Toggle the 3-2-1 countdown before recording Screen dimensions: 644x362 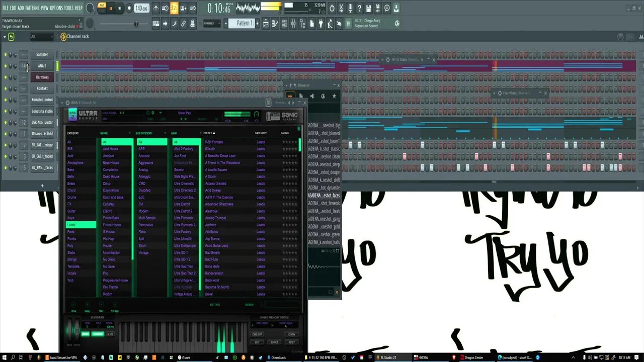pyautogui.click(x=174, y=8)
